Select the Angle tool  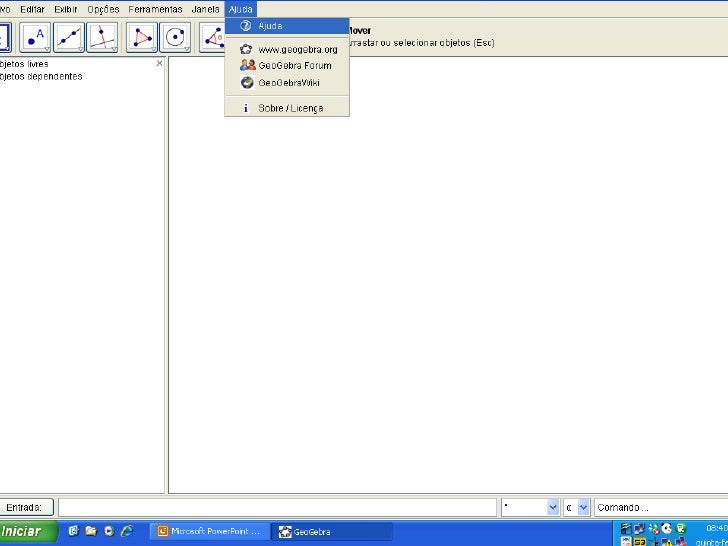[213, 38]
